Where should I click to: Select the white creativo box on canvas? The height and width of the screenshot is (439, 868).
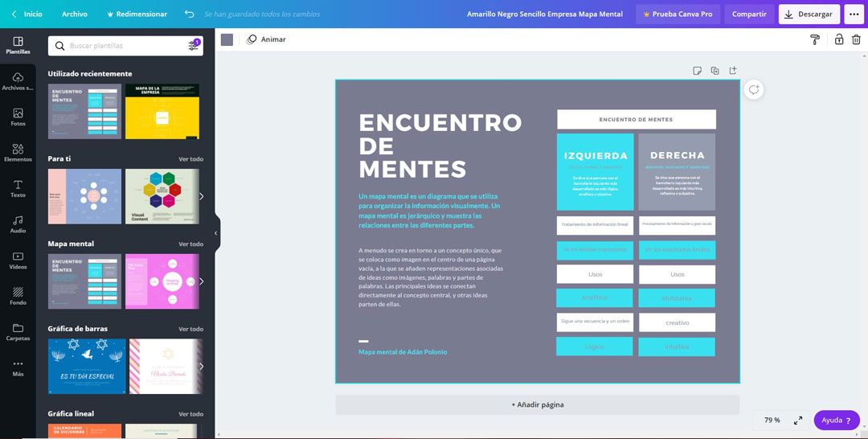677,322
